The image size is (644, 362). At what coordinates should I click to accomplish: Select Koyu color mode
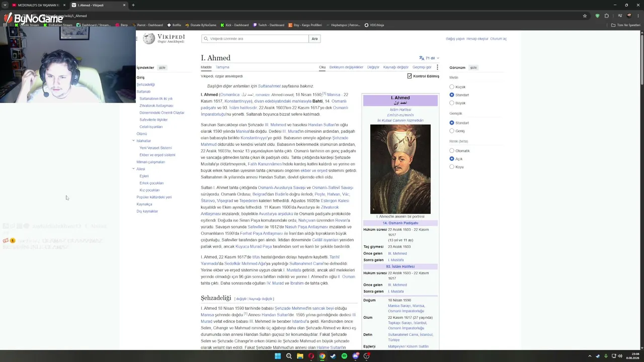coord(452,167)
